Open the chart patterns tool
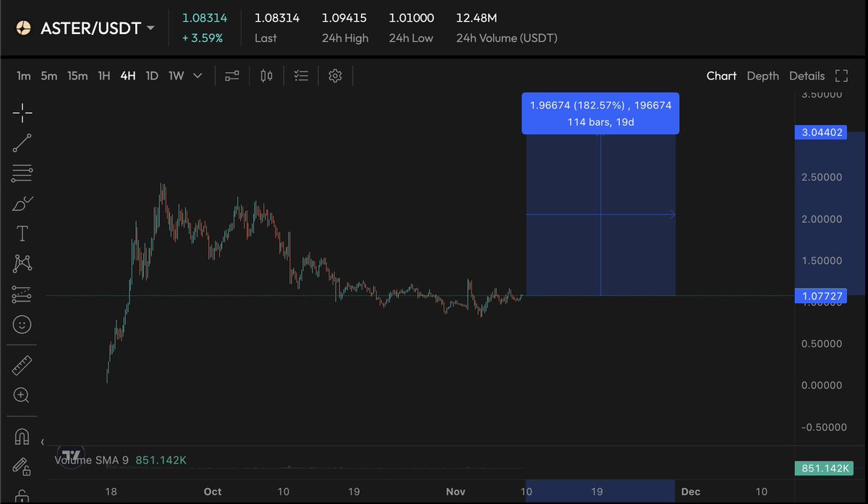Image resolution: width=868 pixels, height=504 pixels. pos(22,264)
